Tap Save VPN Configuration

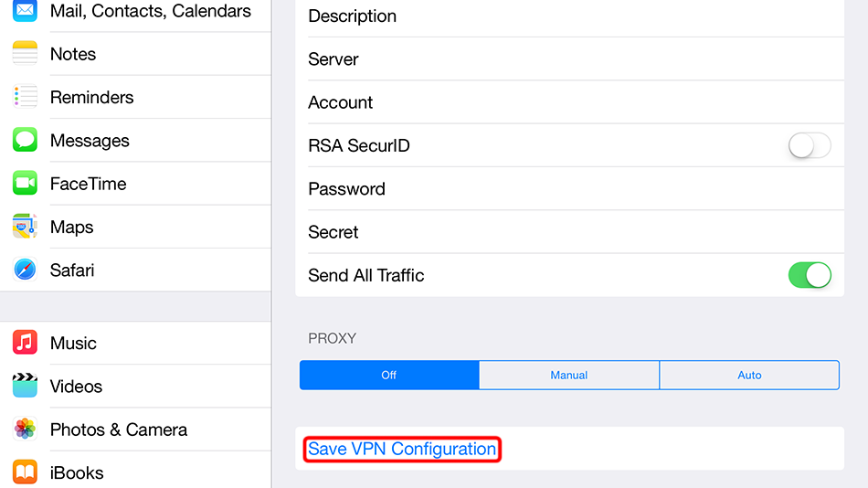[x=402, y=450]
